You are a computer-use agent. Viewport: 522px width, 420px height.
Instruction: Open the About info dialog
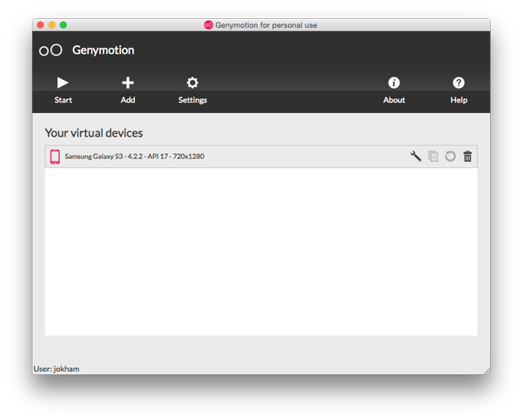click(394, 90)
